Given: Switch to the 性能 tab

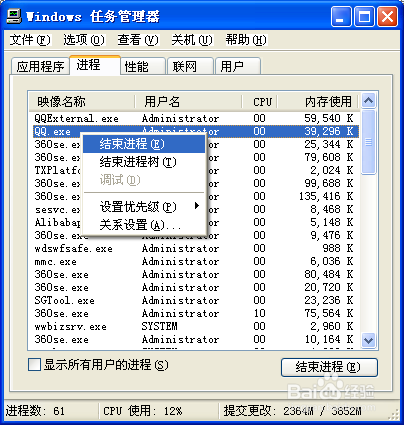Looking at the screenshot, I should coord(143,66).
